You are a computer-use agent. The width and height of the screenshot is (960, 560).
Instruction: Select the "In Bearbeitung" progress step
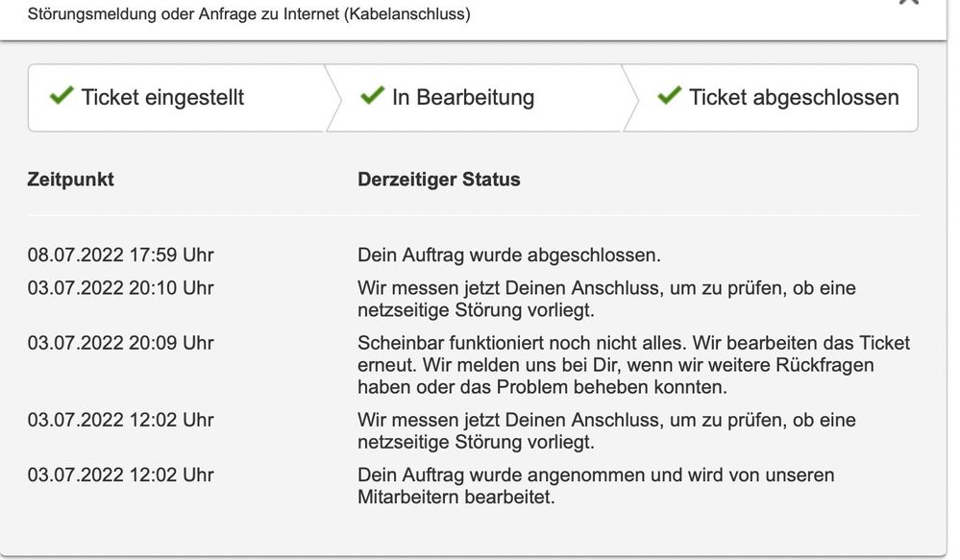pos(463,98)
